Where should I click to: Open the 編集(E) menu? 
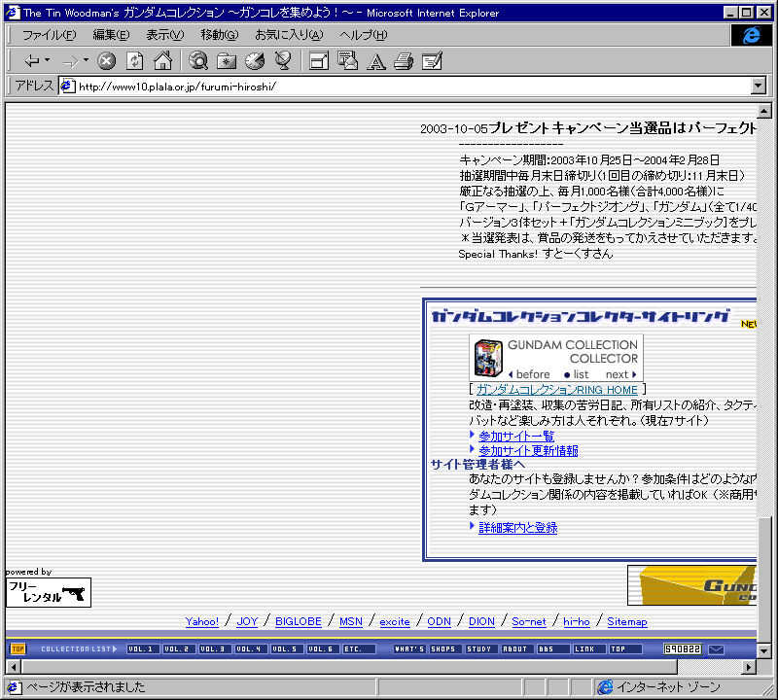click(x=111, y=35)
